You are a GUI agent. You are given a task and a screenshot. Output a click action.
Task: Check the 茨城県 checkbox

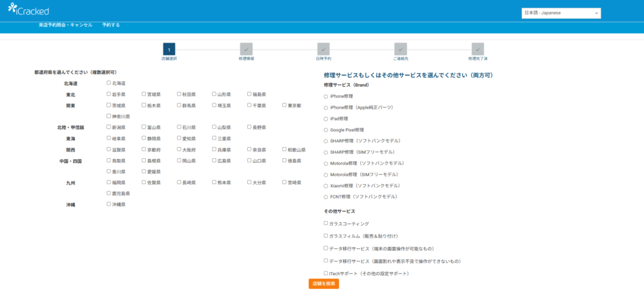click(x=109, y=105)
